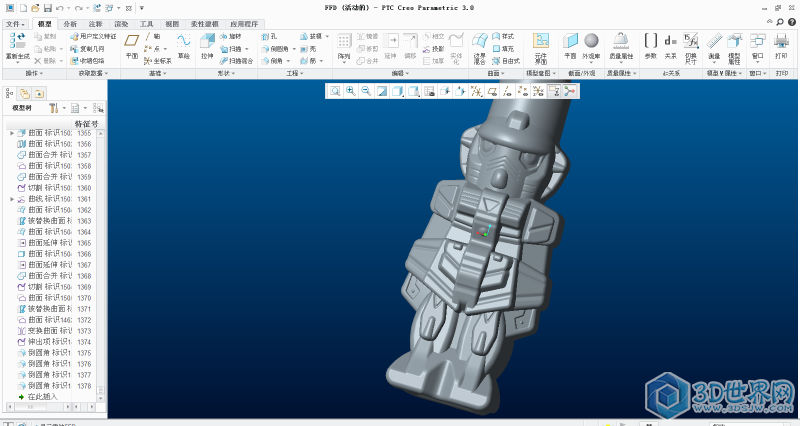Image resolution: width=800 pixels, height=426 pixels.
Task: Expand the 基准 (Datum) group dropdown
Action: [159, 73]
